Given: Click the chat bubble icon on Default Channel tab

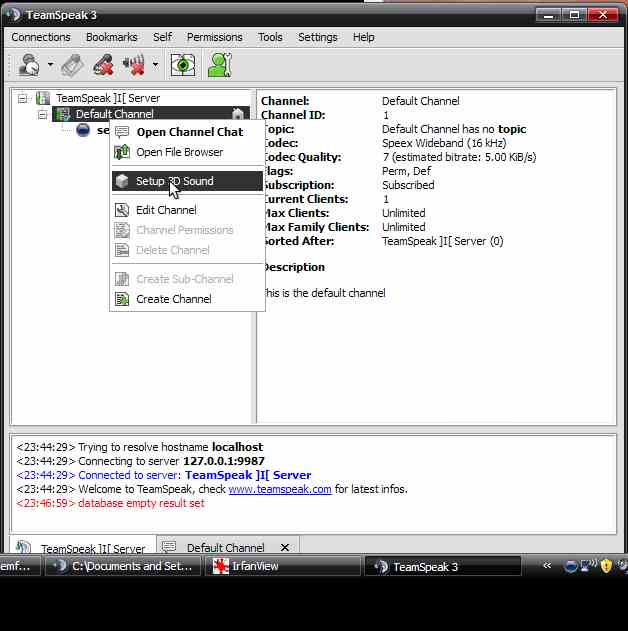Looking at the screenshot, I should click(x=169, y=546).
